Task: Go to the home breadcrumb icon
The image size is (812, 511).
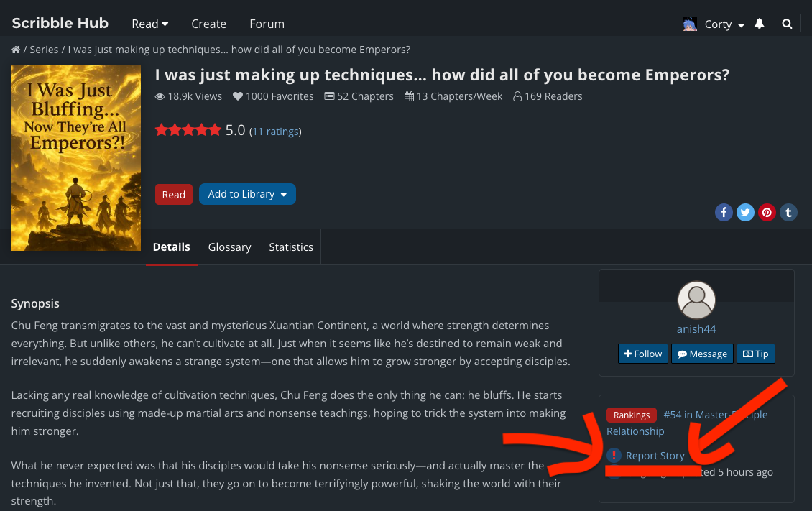Action: (16, 50)
